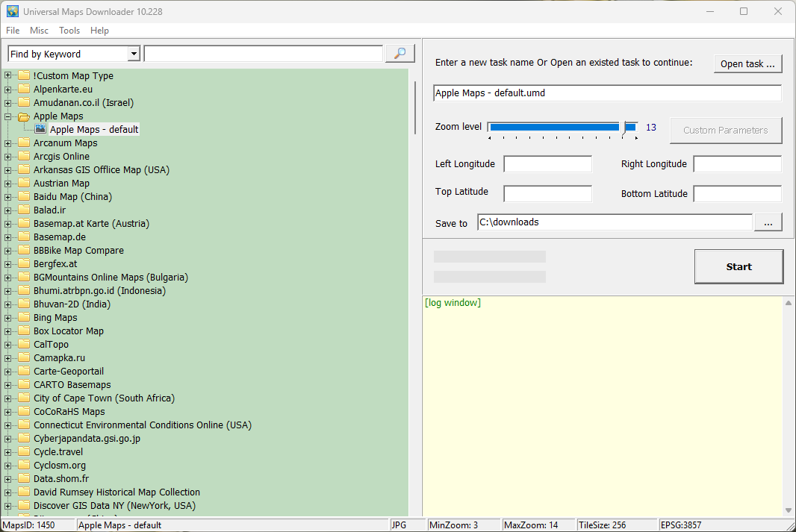The height and width of the screenshot is (532, 796).
Task: Click the open Apple Maps folder icon
Action: pyautogui.click(x=24, y=116)
